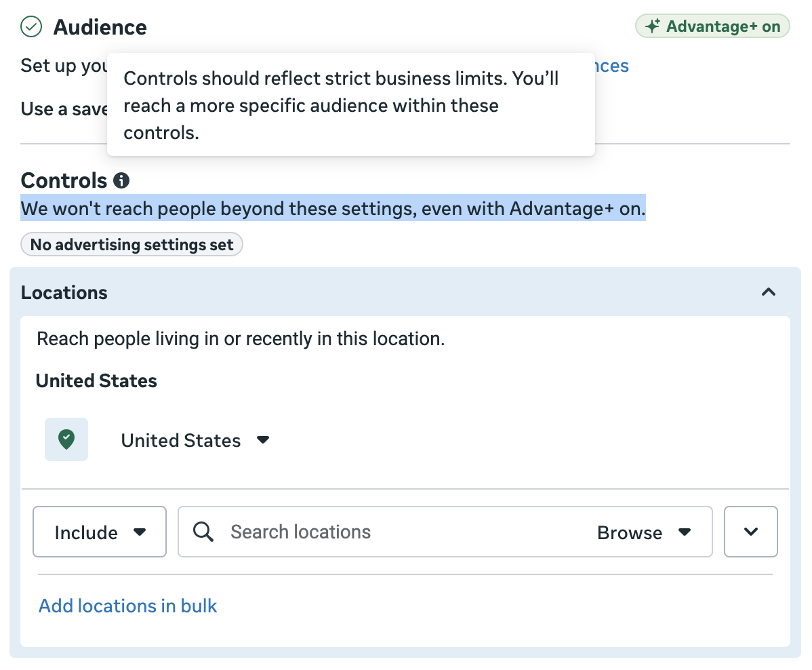Click the highlighted Advantage+ settings sentence
Screen dimensions: 812x670
pyautogui.click(x=333, y=209)
